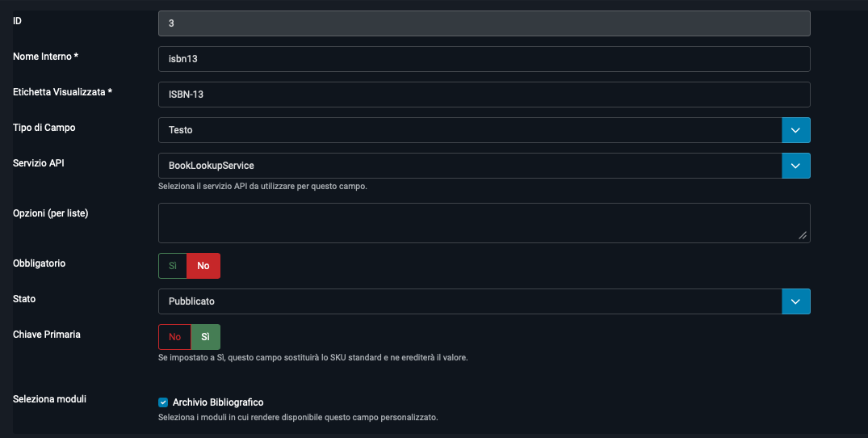Image resolution: width=868 pixels, height=438 pixels.
Task: Click the Chiave Primaria label
Action: [47, 335]
